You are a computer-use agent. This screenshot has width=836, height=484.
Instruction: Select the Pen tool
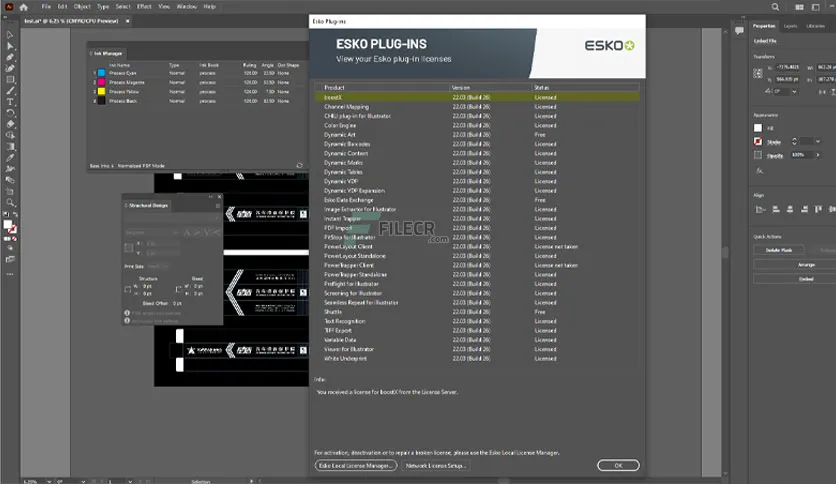pos(10,57)
